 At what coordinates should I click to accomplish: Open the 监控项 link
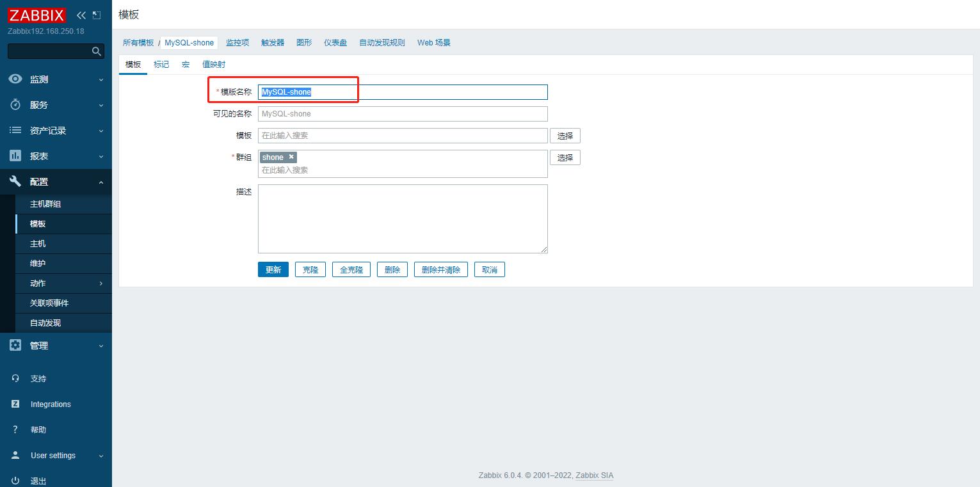237,43
